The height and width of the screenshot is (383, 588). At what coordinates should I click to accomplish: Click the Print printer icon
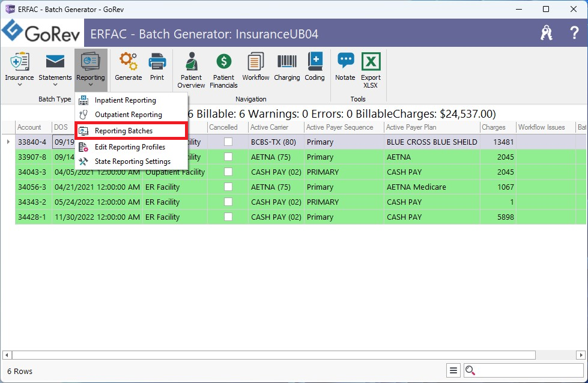[157, 61]
